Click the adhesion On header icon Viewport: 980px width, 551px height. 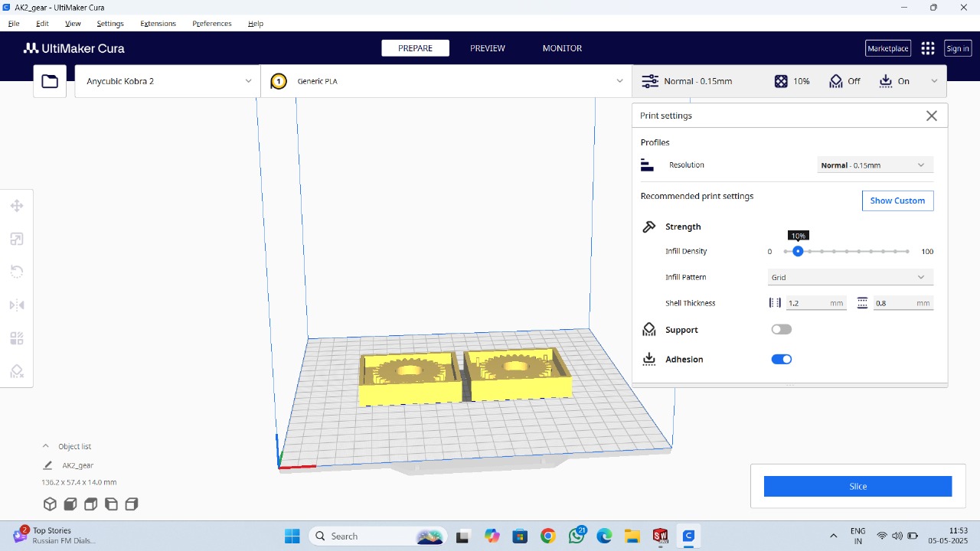[886, 81]
